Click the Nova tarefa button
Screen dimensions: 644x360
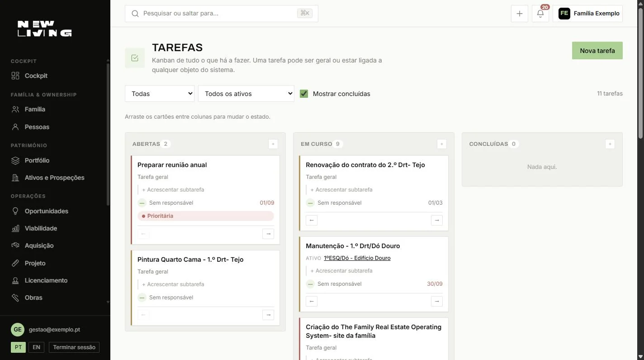click(x=597, y=51)
